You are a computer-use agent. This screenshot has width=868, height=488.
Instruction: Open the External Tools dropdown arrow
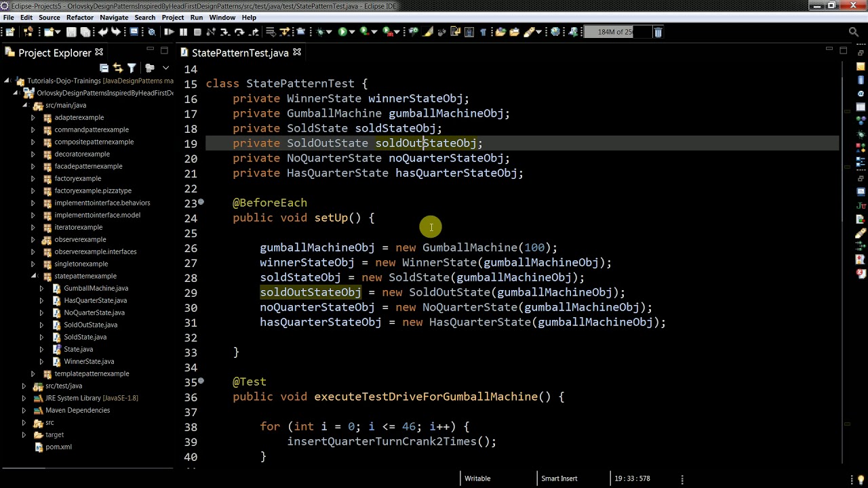[x=397, y=32]
